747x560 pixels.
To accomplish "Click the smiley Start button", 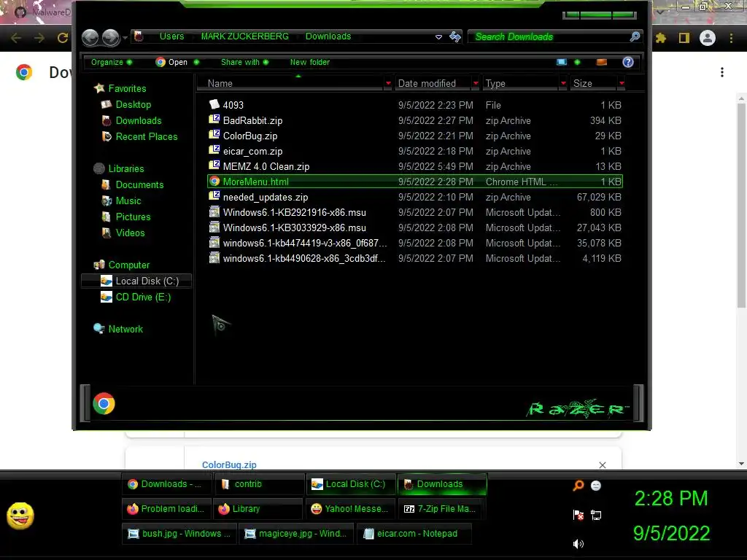I will tap(20, 516).
